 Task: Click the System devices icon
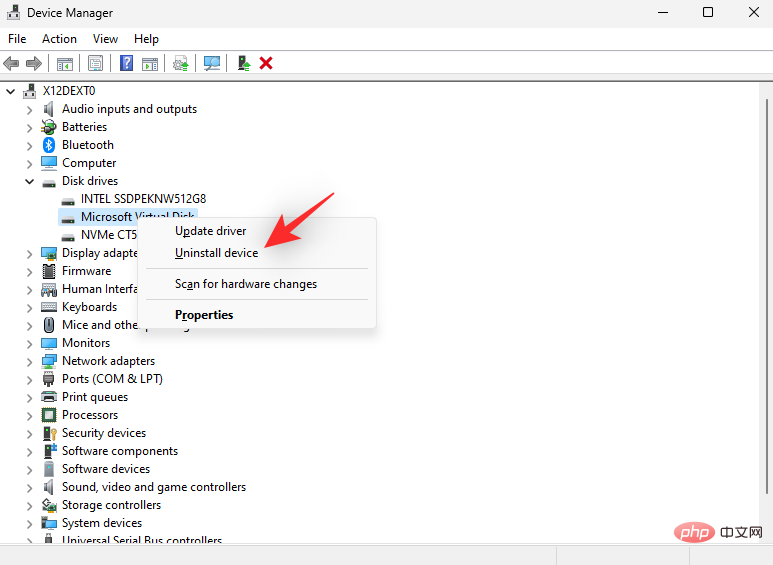pyautogui.click(x=49, y=523)
